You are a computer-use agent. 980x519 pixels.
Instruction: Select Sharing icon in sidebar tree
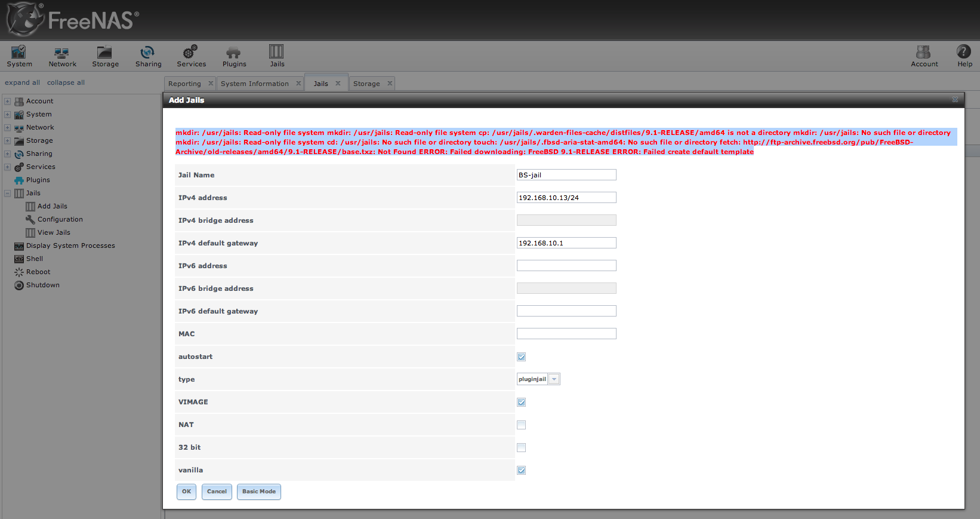tap(19, 154)
